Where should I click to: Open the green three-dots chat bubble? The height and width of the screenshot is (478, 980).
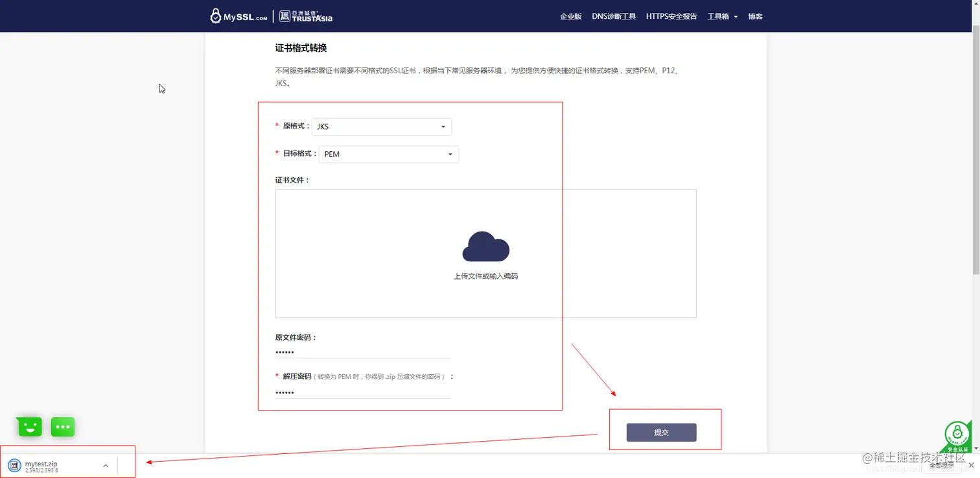[63, 427]
